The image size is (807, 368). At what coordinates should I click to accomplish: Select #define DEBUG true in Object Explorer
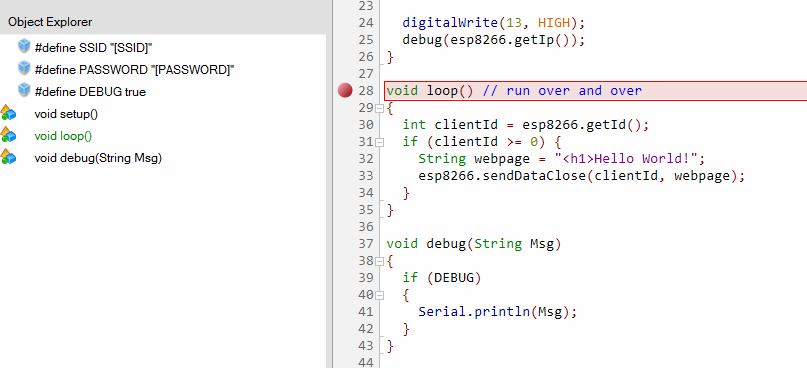tap(90, 92)
